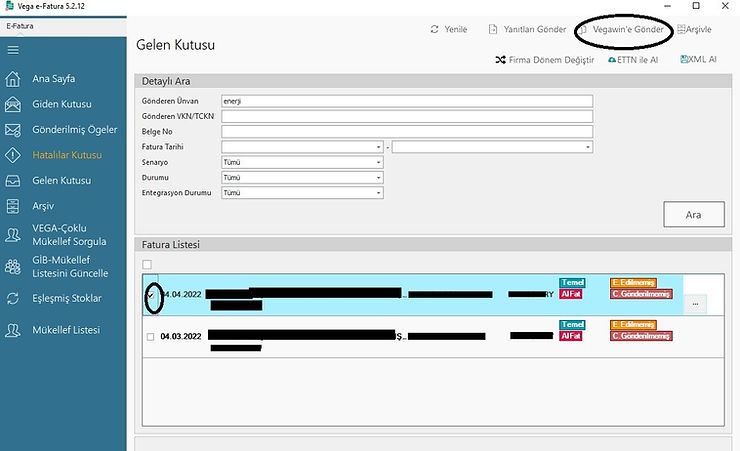Open Hatalılar Kutusu warning icon
The image size is (740, 451).
point(13,155)
